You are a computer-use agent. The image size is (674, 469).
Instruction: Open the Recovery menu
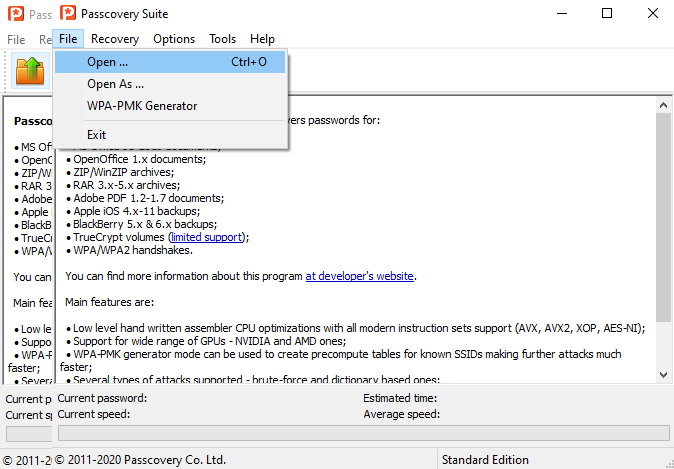114,39
